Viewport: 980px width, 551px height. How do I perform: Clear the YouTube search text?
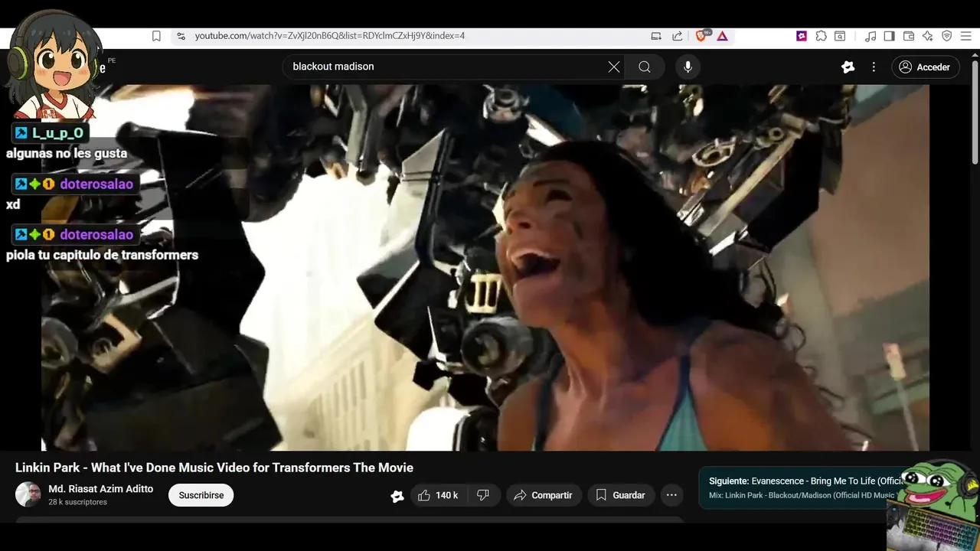coord(614,67)
